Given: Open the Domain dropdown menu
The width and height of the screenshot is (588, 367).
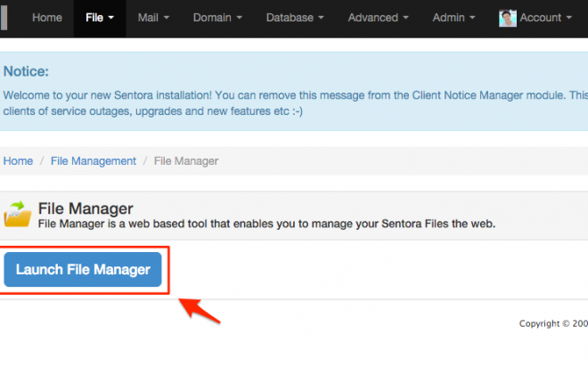Looking at the screenshot, I should pyautogui.click(x=217, y=18).
